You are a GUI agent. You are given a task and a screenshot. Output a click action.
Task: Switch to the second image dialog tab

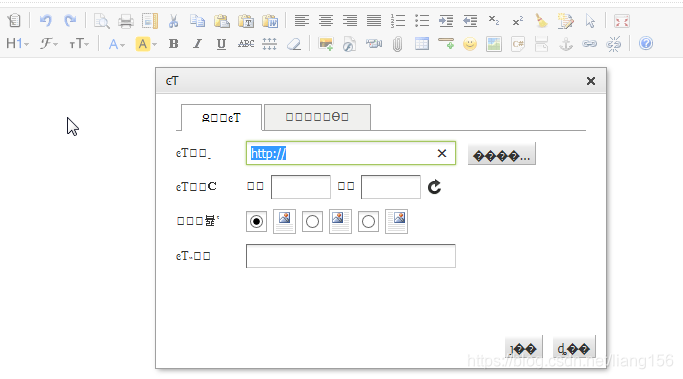(317, 117)
